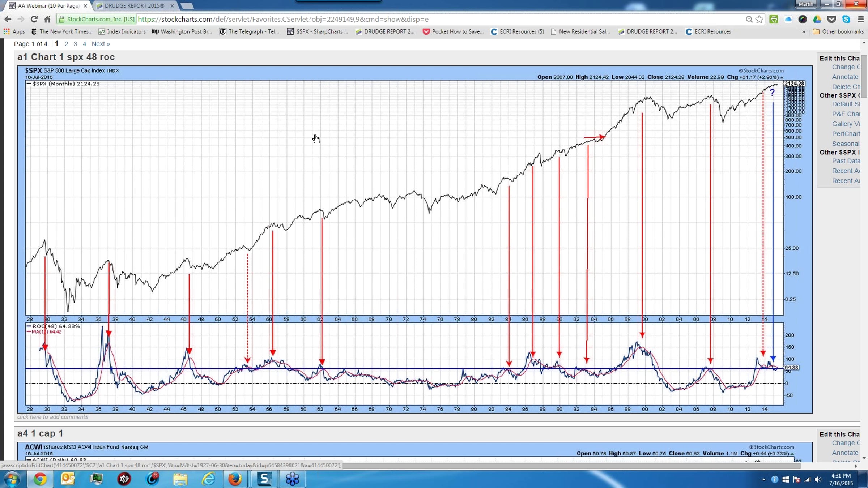Go to page 3 of charts
Screen dimensions: 868x488
coord(75,44)
